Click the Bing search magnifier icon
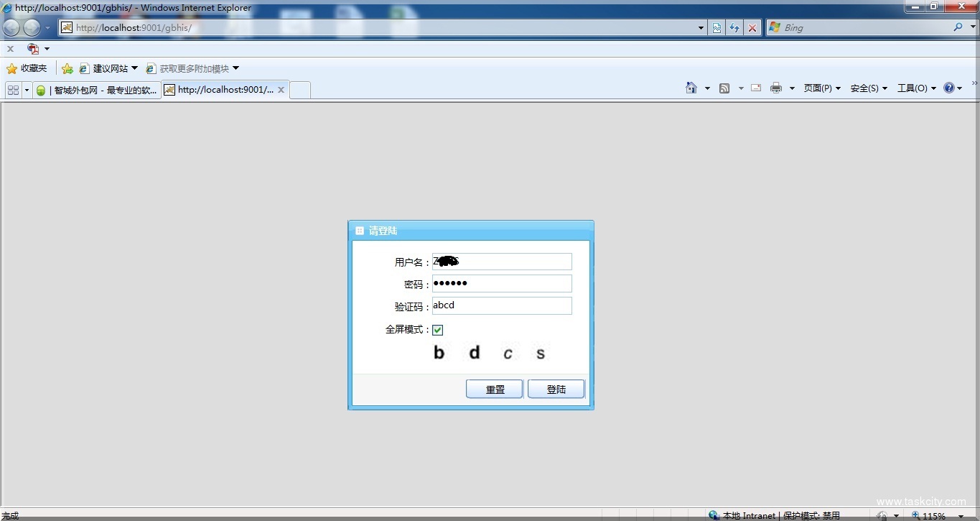Image resolution: width=980 pixels, height=521 pixels. pos(958,27)
